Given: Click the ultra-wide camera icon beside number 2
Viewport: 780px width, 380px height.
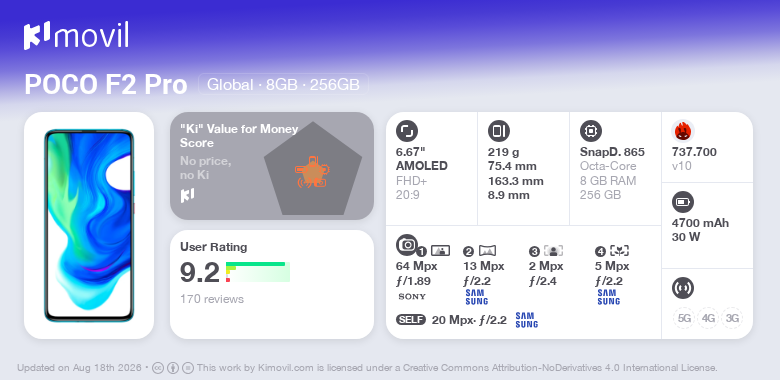Looking at the screenshot, I should 487,251.
